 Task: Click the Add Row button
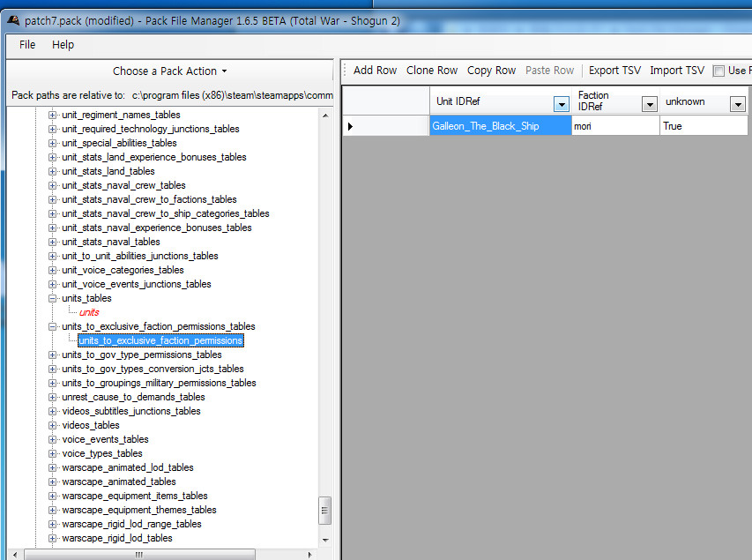click(x=375, y=71)
